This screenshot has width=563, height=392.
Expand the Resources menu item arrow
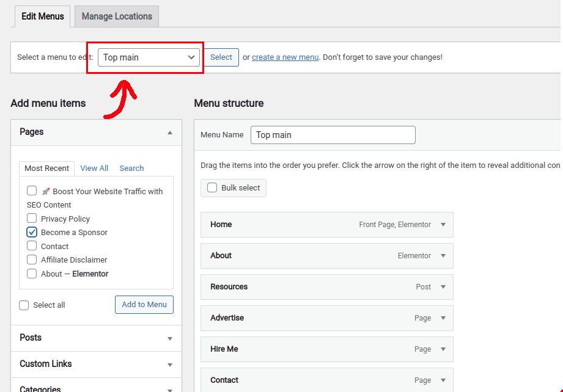tap(443, 287)
